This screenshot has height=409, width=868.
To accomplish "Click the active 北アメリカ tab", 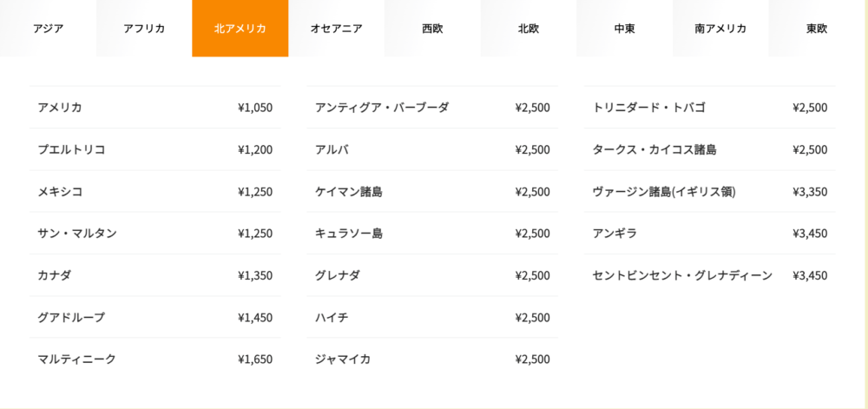I will click(x=240, y=29).
